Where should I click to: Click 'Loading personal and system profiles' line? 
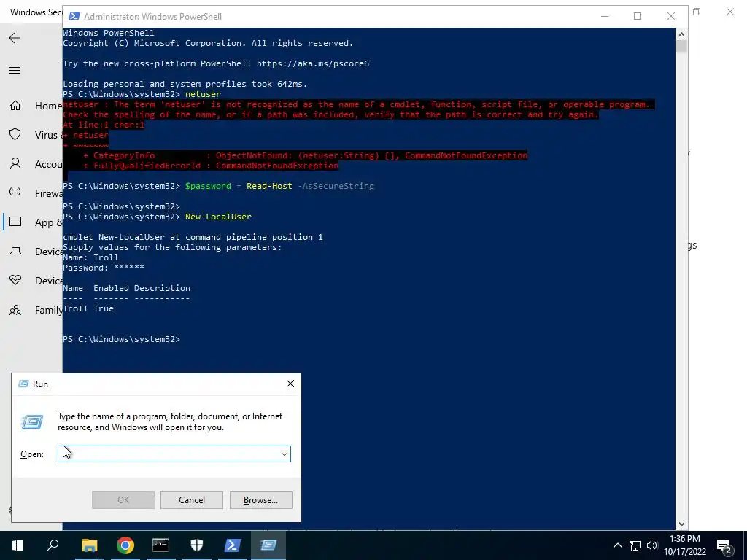click(185, 85)
